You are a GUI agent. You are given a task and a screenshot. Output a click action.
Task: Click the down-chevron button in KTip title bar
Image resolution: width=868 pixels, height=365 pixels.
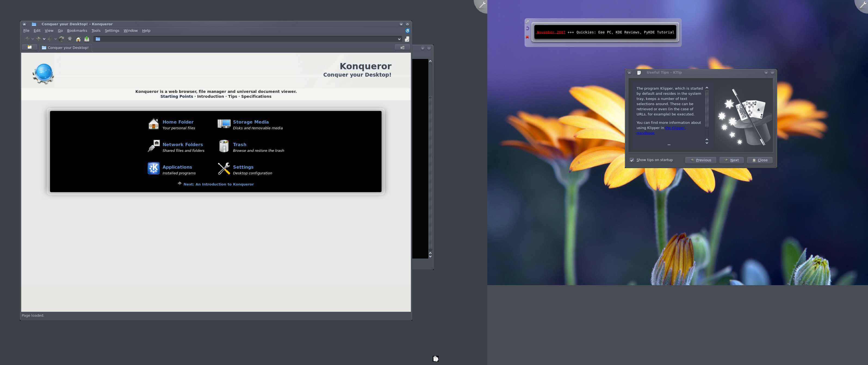[766, 73]
